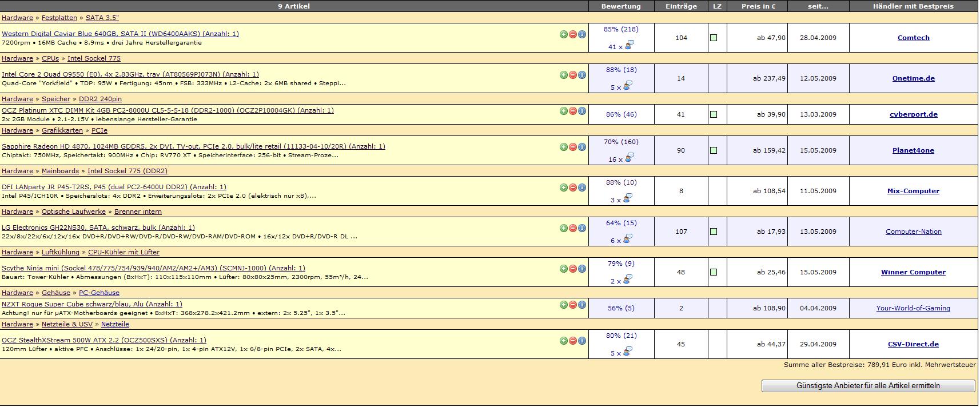Image resolution: width=980 pixels, height=407 pixels.
Task: Increase quantity of Western Digital Caviar Blue
Action: [563, 34]
